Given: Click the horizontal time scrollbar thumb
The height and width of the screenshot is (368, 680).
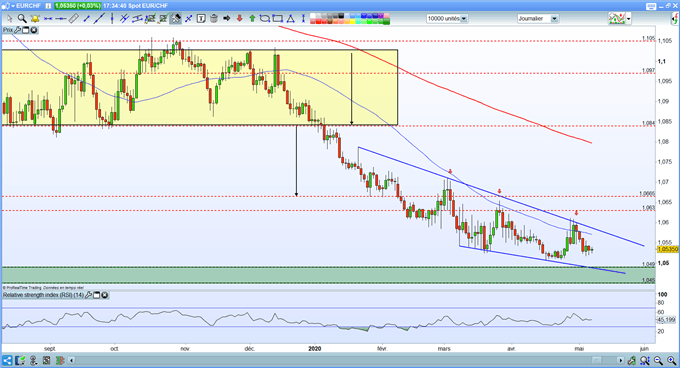Looking at the screenshot, I should tap(597, 360).
